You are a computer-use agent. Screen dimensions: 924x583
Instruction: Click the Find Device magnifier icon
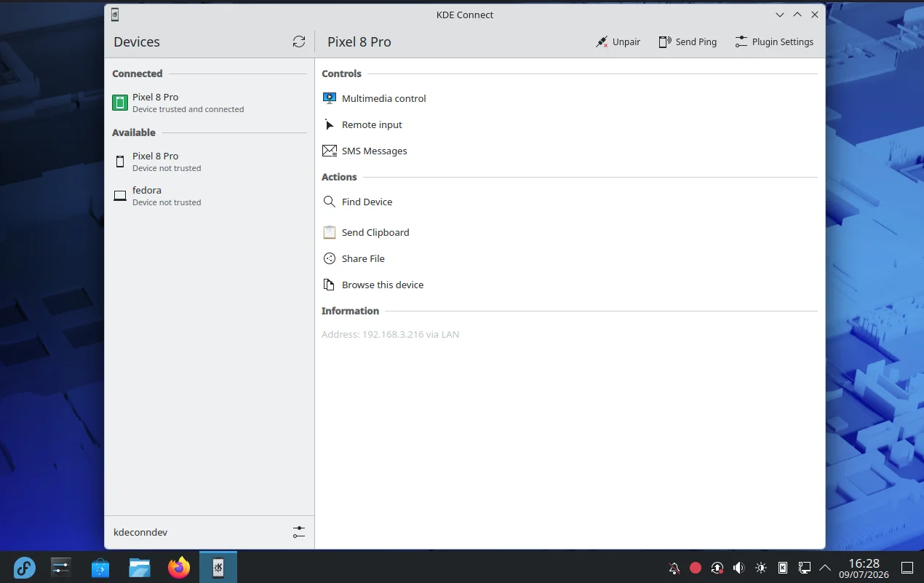pos(329,202)
